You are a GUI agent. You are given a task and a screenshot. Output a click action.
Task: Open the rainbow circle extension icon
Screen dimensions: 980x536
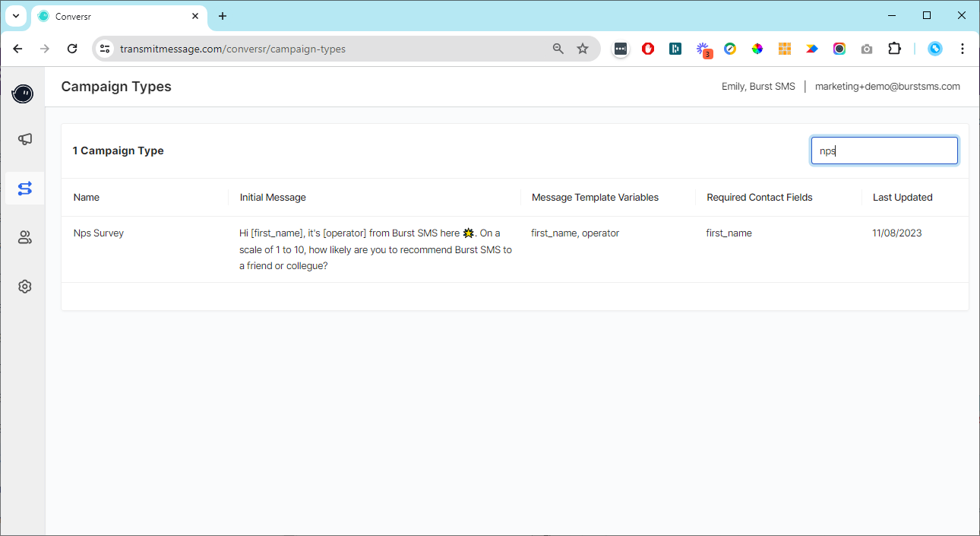[x=839, y=49]
